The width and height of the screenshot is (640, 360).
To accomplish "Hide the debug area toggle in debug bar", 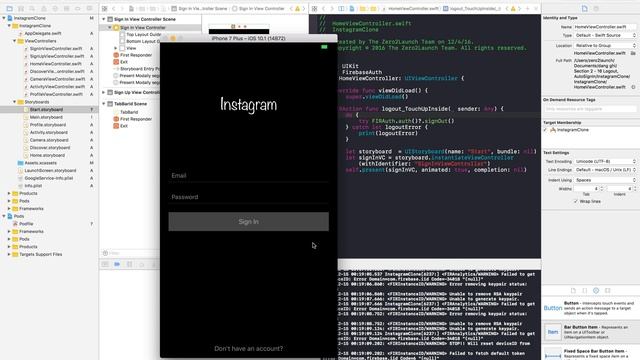I will coord(105,264).
